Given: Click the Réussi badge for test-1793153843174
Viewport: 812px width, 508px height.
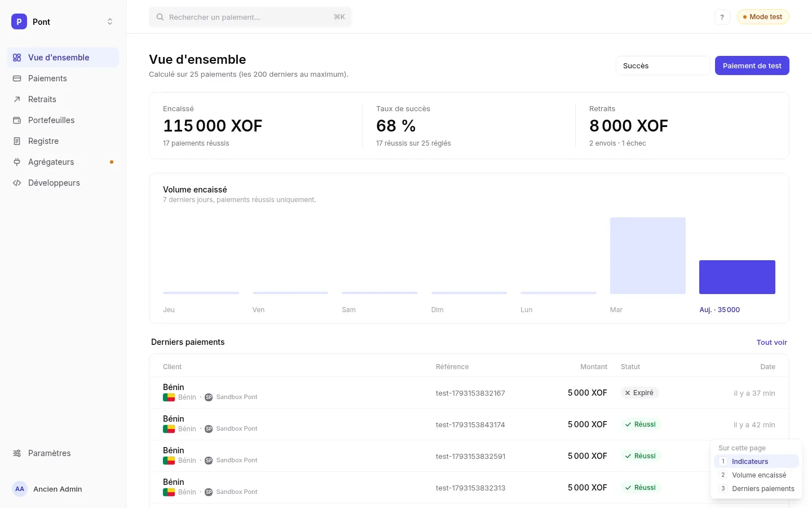Looking at the screenshot, I should (641, 424).
